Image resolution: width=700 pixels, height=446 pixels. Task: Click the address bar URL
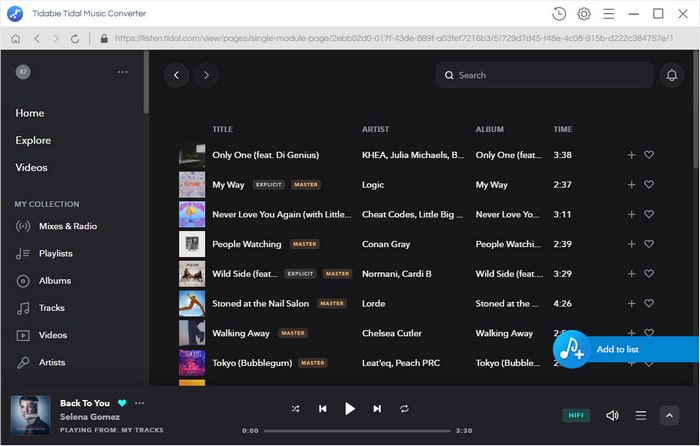point(394,38)
